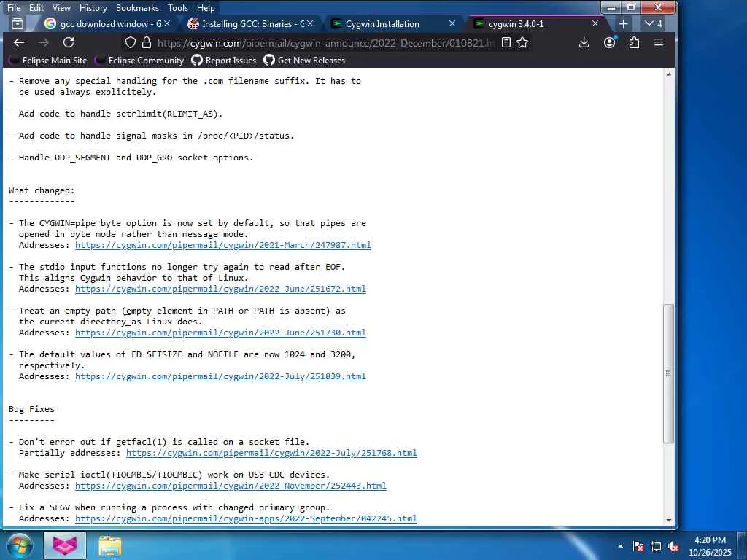
Task: Open the Extensions puzzle icon
Action: coord(634,43)
